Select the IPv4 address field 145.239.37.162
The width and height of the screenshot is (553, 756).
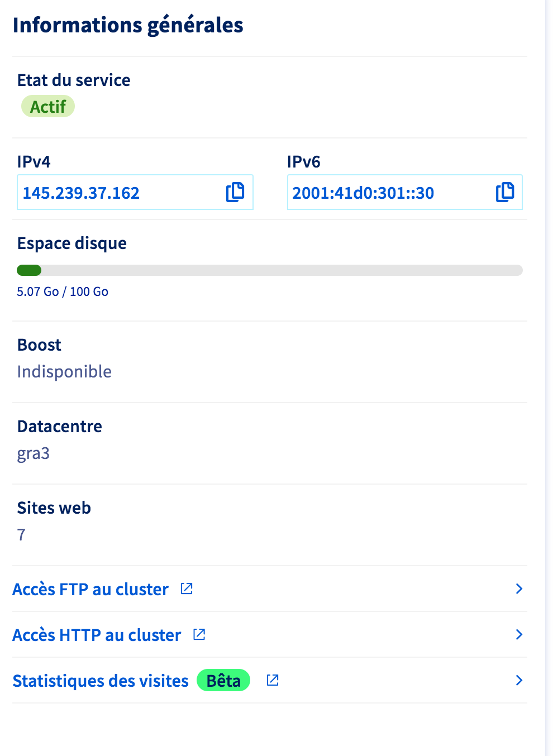[81, 193]
